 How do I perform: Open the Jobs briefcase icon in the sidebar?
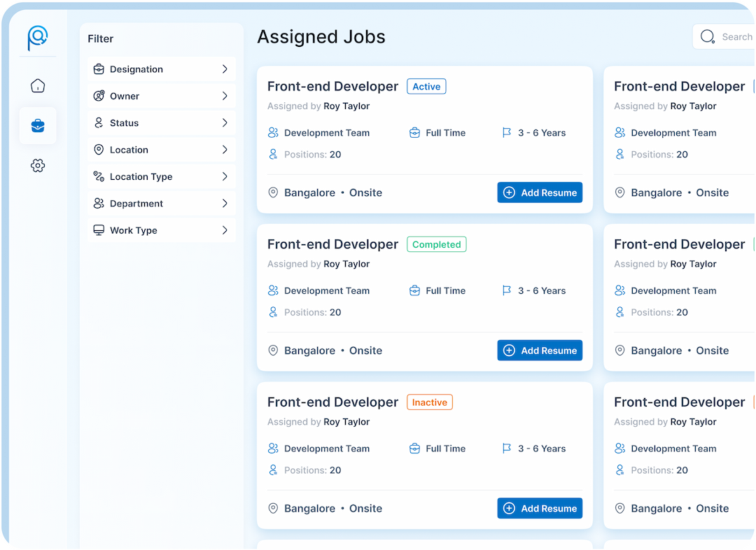point(38,126)
